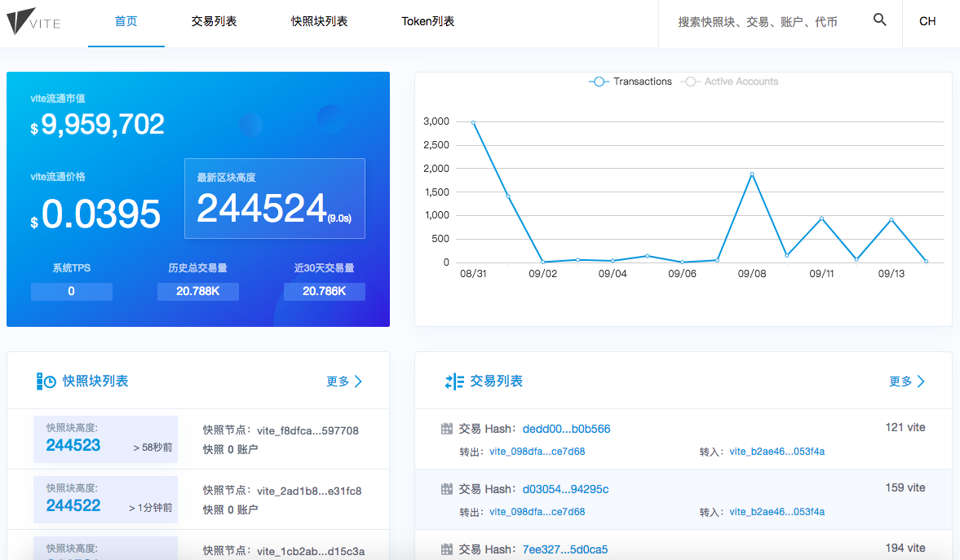Click the VITE logo

(33, 21)
